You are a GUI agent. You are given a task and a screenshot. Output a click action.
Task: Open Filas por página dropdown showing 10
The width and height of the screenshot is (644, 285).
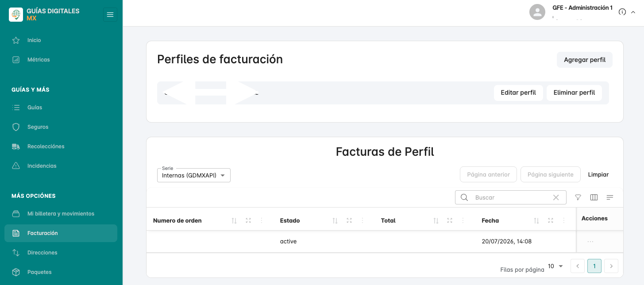click(x=555, y=266)
